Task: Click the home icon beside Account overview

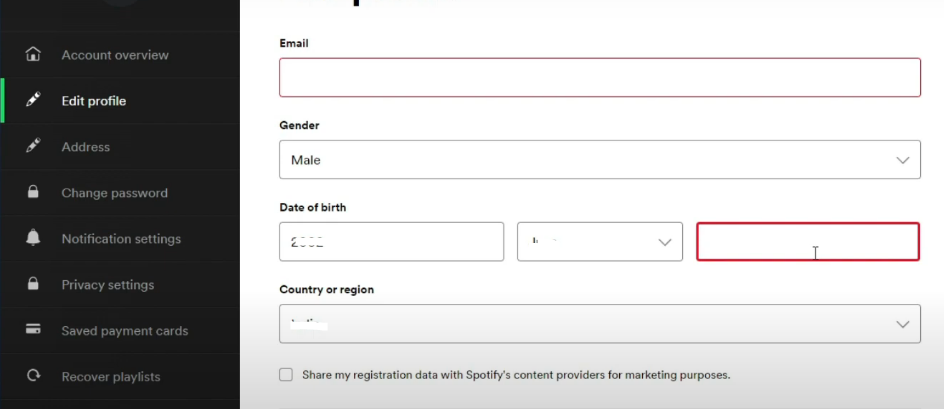Action: click(33, 54)
